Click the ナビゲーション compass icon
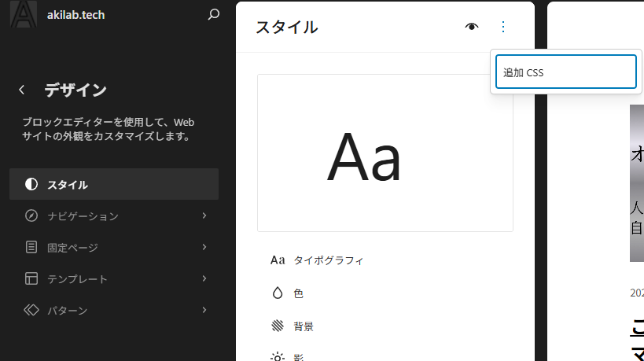Image resolution: width=644 pixels, height=361 pixels. [31, 215]
